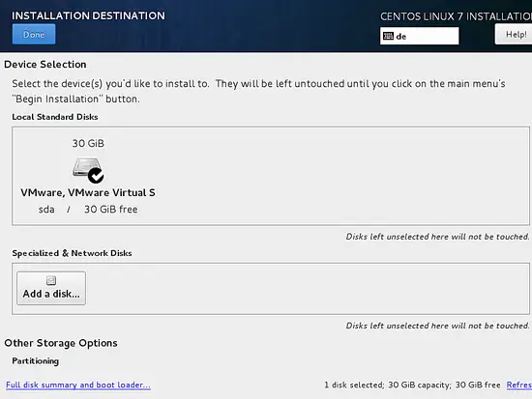The image size is (532, 399).
Task: Click the 1 disk selected status text
Action: [x=412, y=385]
